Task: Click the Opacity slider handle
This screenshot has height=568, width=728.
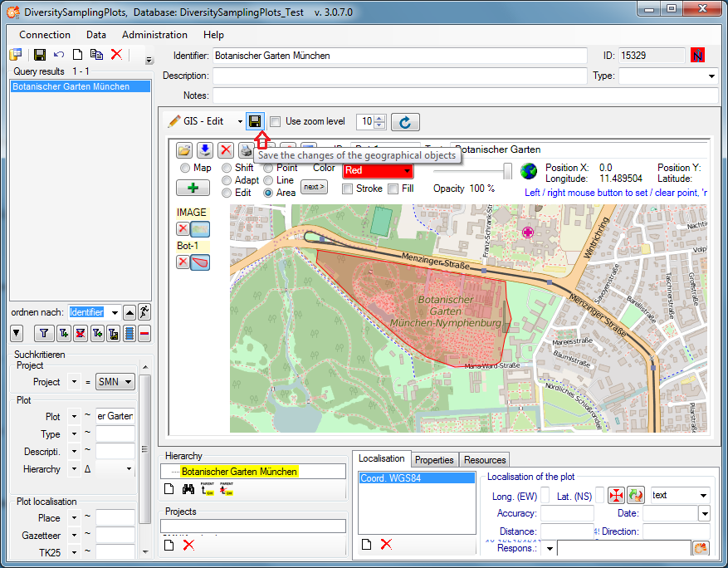Action: tap(507, 171)
